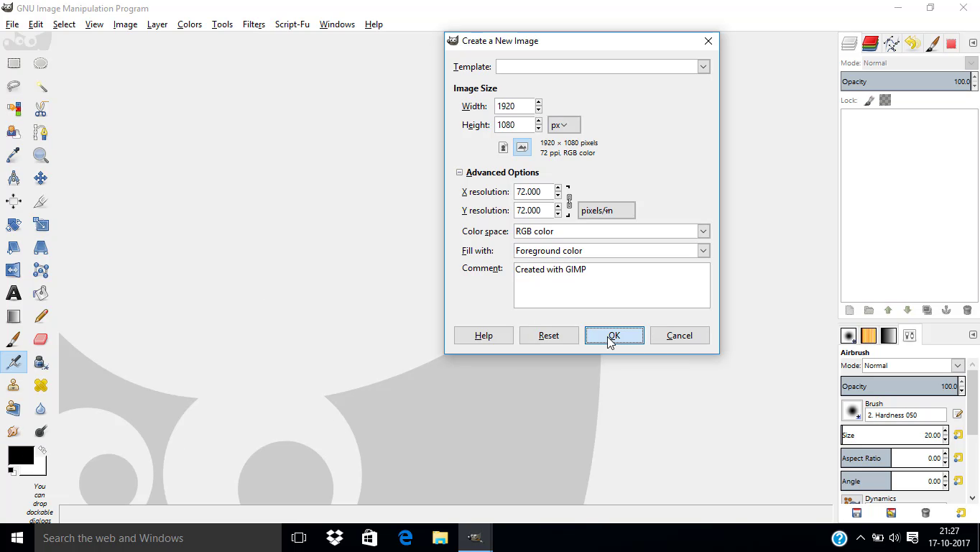Select the Rectangle Select tool
Image resolution: width=980 pixels, height=552 pixels.
pyautogui.click(x=14, y=63)
